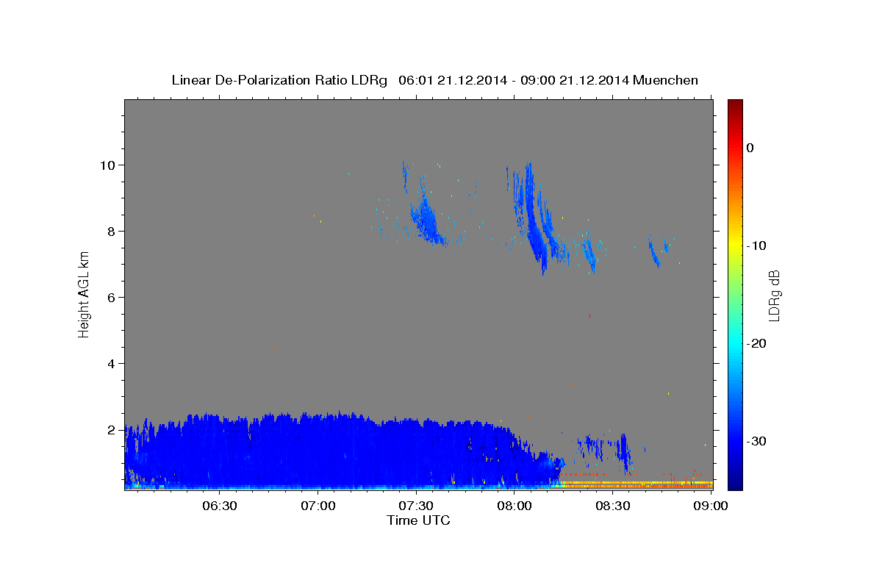Click the height tick label 6

113,297
